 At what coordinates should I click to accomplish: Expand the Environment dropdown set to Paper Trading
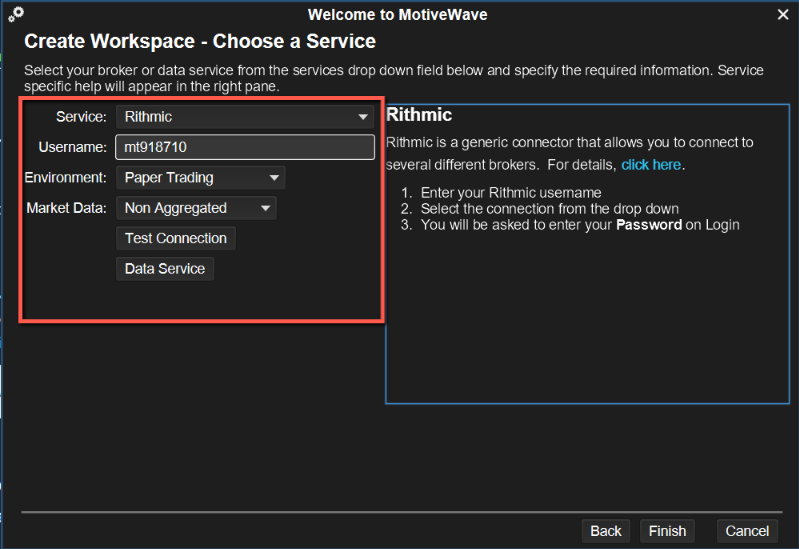(200, 178)
